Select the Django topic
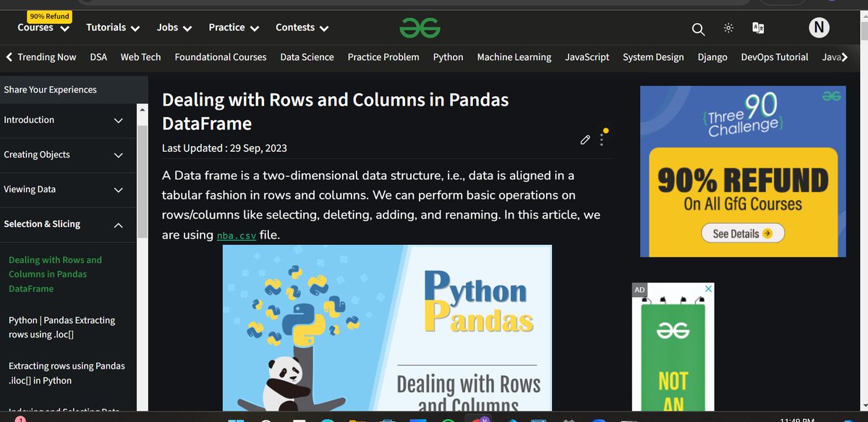The image size is (868, 422). [x=712, y=57]
